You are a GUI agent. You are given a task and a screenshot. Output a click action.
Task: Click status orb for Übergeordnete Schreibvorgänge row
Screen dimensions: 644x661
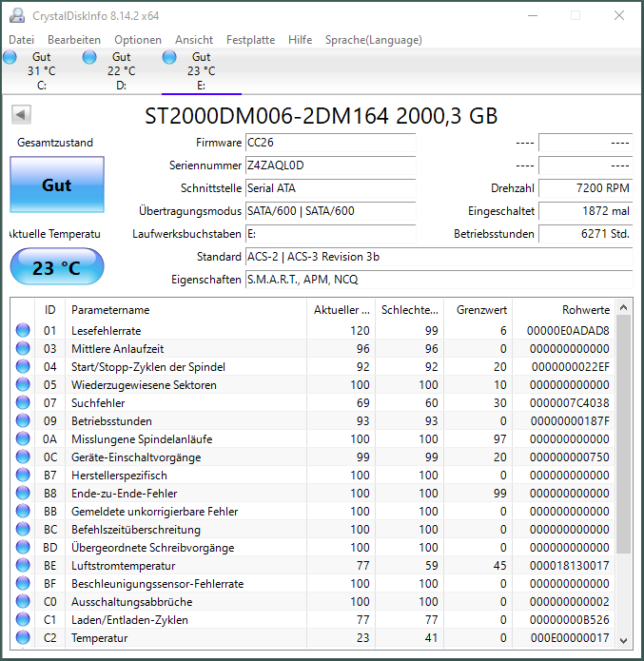click(x=23, y=548)
